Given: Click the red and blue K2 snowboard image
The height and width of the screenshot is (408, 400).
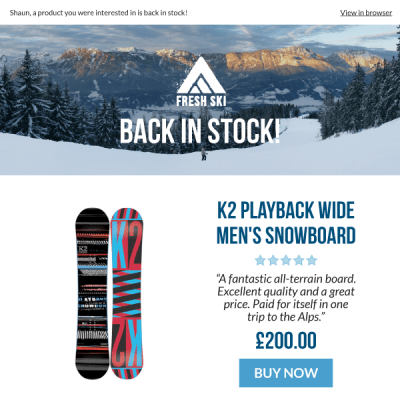Looking at the screenshot, I should (127, 294).
